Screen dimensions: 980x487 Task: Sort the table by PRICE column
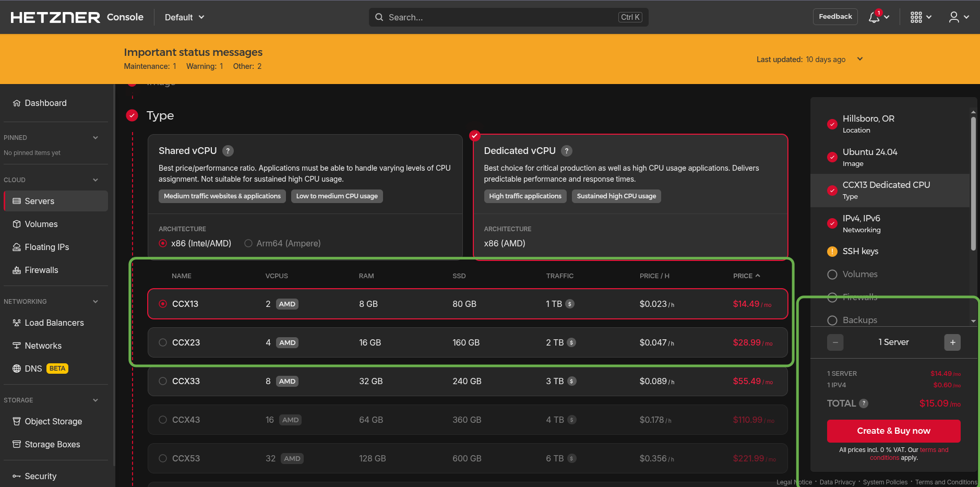tap(746, 276)
